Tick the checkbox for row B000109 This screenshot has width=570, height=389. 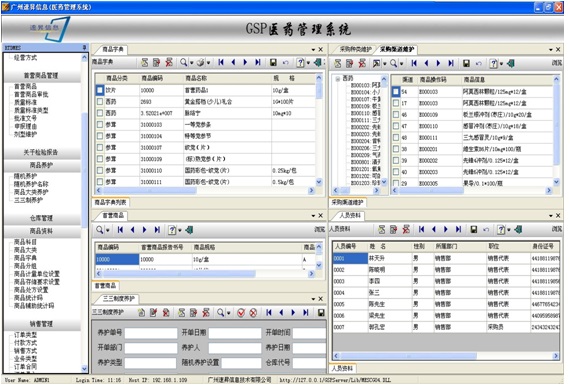pyautogui.click(x=396, y=115)
